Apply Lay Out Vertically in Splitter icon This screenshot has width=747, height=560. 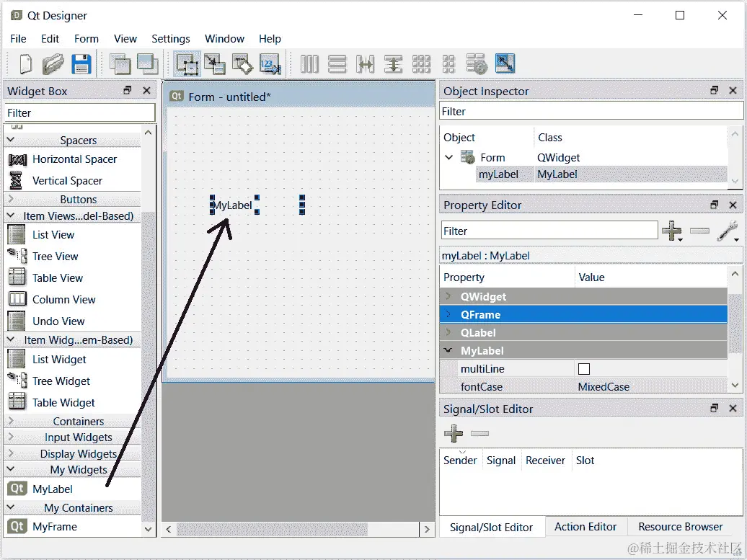pos(394,64)
